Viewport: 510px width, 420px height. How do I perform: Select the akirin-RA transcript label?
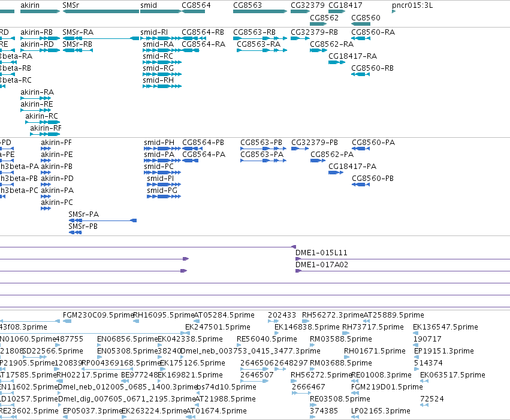point(37,92)
